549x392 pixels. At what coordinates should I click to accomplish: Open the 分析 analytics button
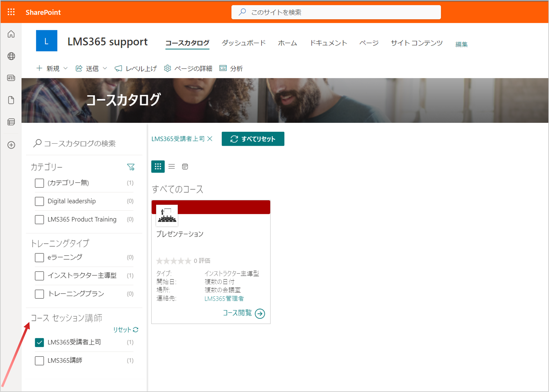231,68
